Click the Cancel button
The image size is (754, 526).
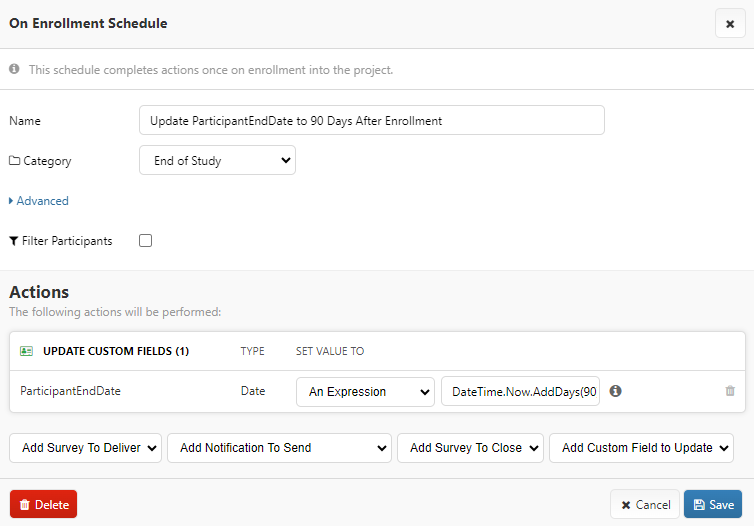644,505
